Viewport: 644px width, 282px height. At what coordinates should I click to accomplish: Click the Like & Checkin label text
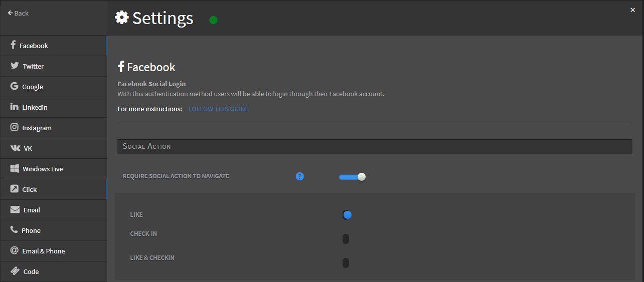click(x=152, y=257)
